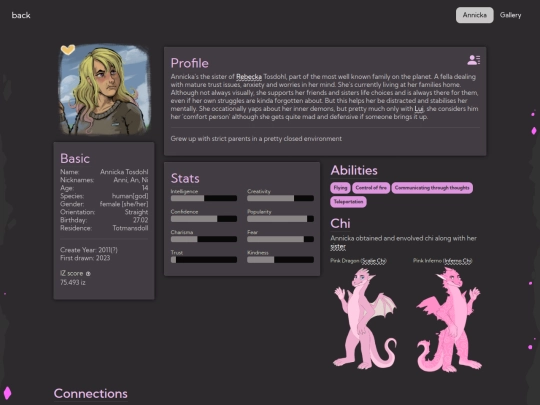Switch to the Annicka tab
Image resolution: width=540 pixels, height=405 pixels.
pyautogui.click(x=474, y=15)
